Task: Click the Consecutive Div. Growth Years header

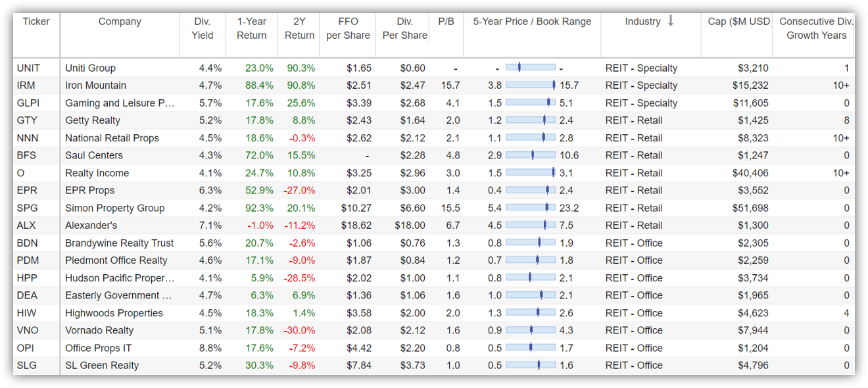Action: [817, 28]
